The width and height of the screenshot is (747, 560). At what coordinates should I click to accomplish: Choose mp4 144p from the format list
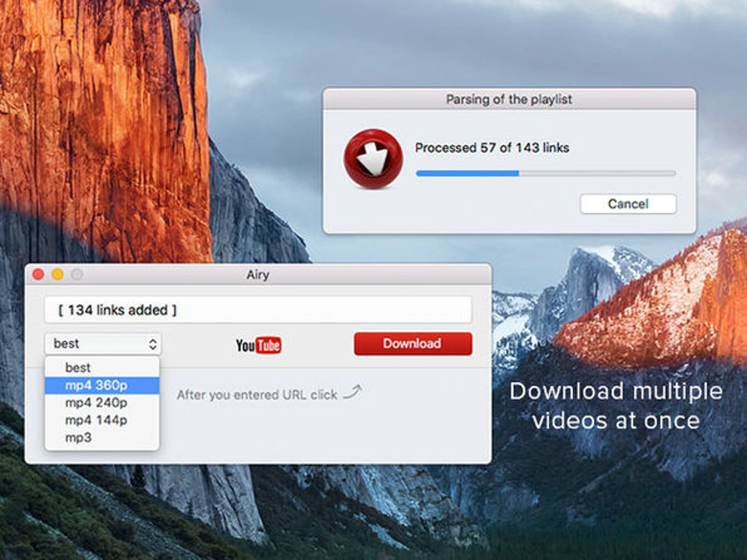pos(102,420)
